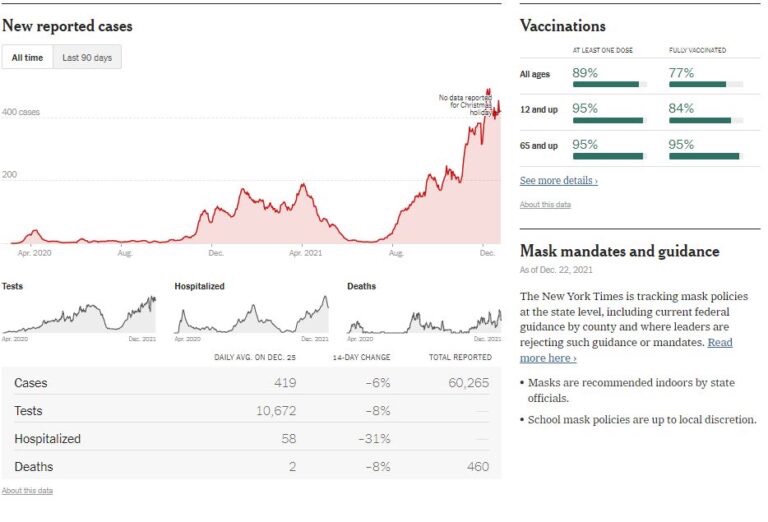Click the Mask mandates and guidance heading

pyautogui.click(x=619, y=251)
